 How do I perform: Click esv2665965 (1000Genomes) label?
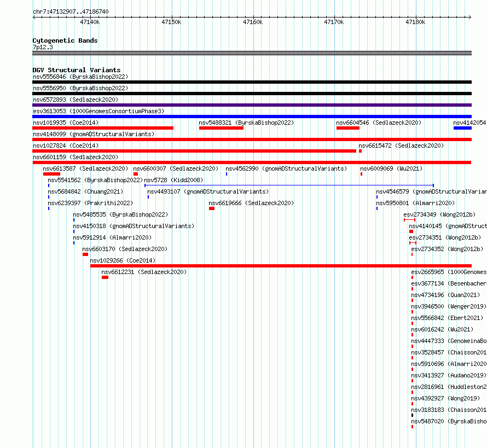[x=449, y=272]
